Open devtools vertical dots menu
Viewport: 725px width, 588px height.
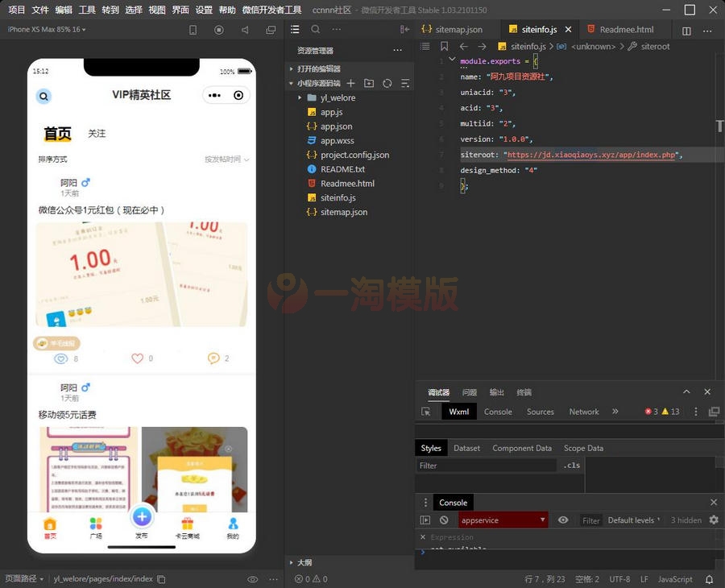[696, 412]
